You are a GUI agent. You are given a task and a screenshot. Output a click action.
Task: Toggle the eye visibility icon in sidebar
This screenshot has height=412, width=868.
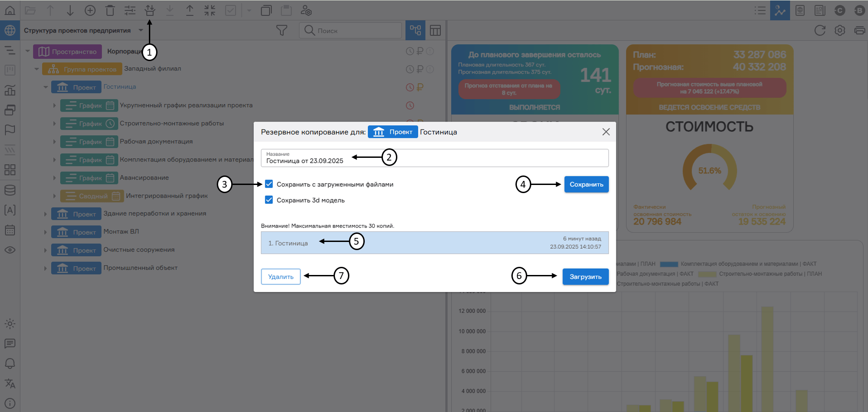pyautogui.click(x=10, y=250)
